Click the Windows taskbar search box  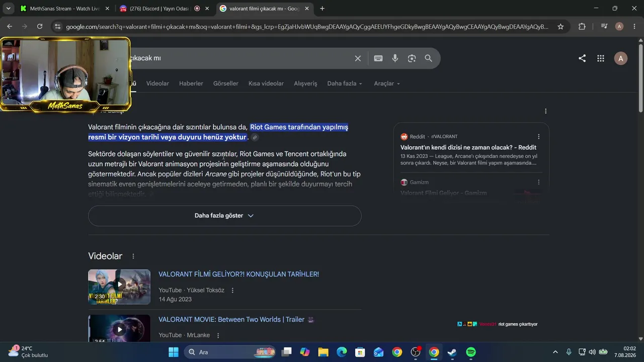point(229,352)
